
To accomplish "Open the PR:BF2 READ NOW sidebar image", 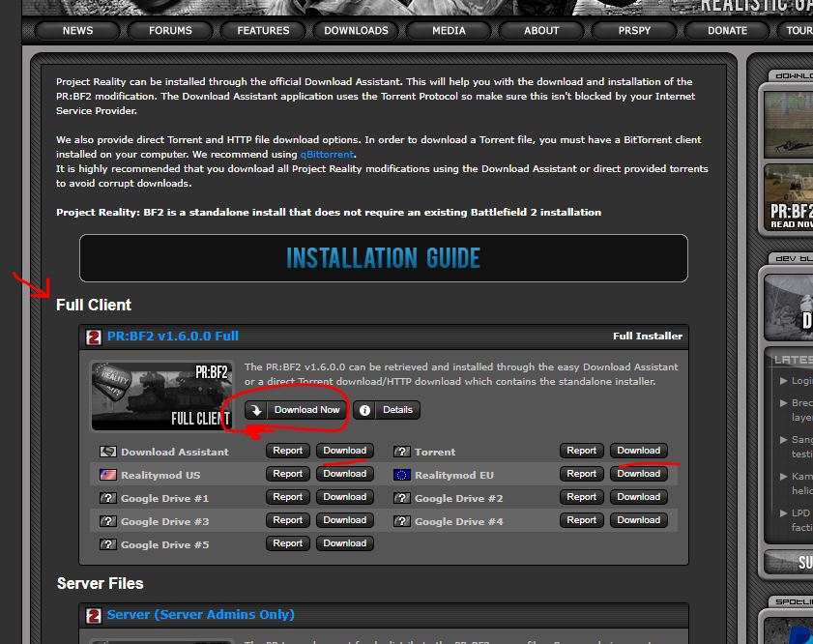I will (789, 197).
